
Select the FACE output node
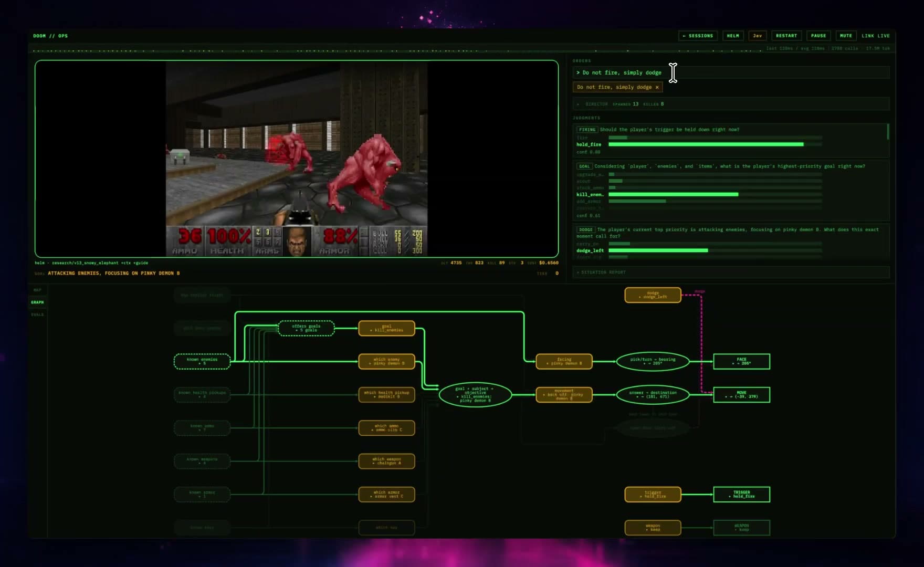pos(741,361)
